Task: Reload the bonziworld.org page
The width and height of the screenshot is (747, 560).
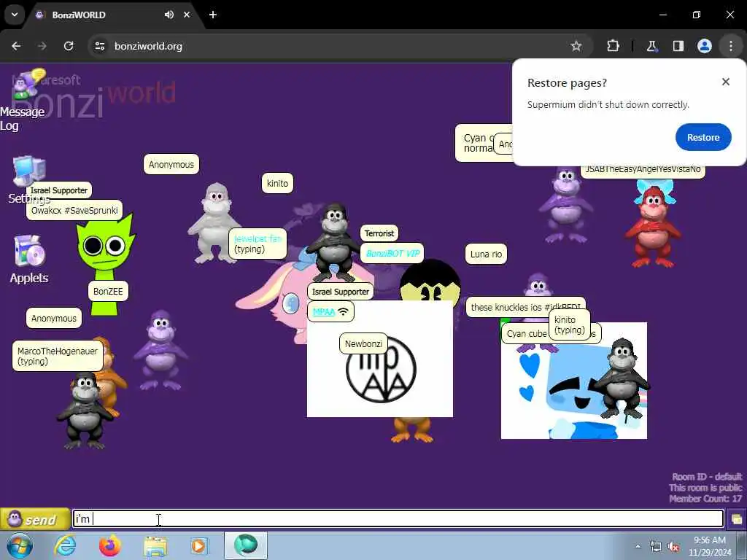Action: coord(69,46)
